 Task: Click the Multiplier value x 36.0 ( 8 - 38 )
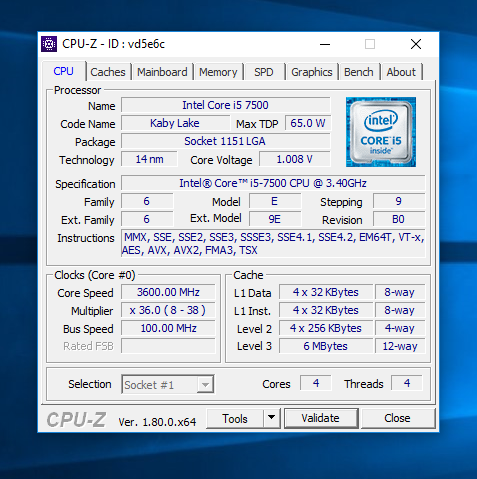click(168, 310)
